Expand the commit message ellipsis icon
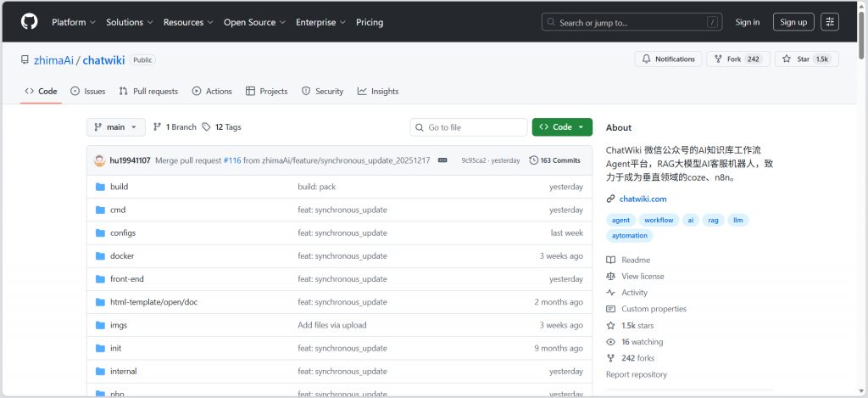868x398 pixels. pos(442,160)
